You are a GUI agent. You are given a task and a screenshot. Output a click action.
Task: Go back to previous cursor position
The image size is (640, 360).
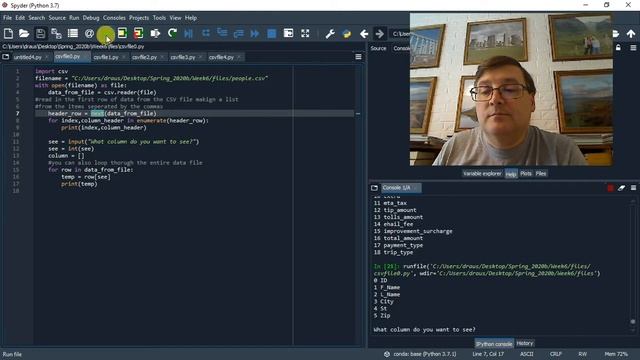(x=364, y=33)
